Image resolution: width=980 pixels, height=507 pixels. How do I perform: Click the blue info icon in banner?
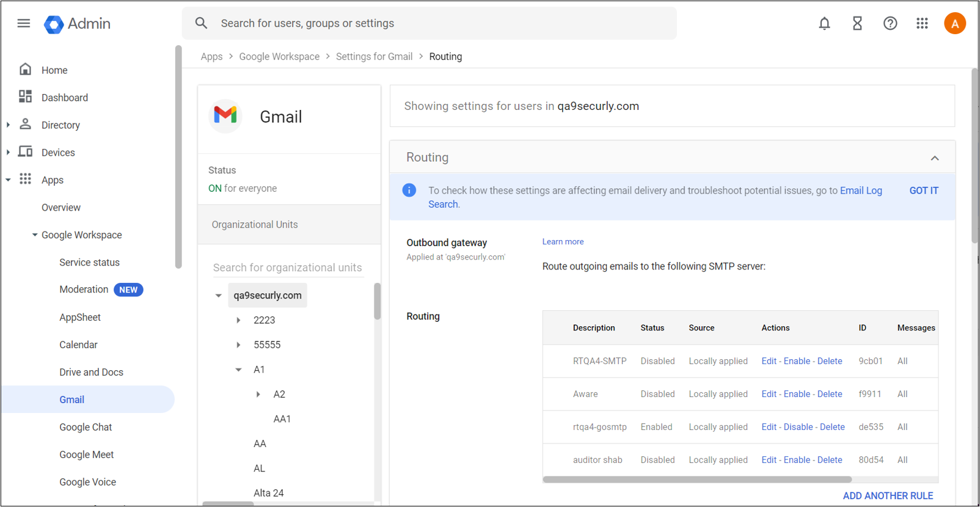409,190
